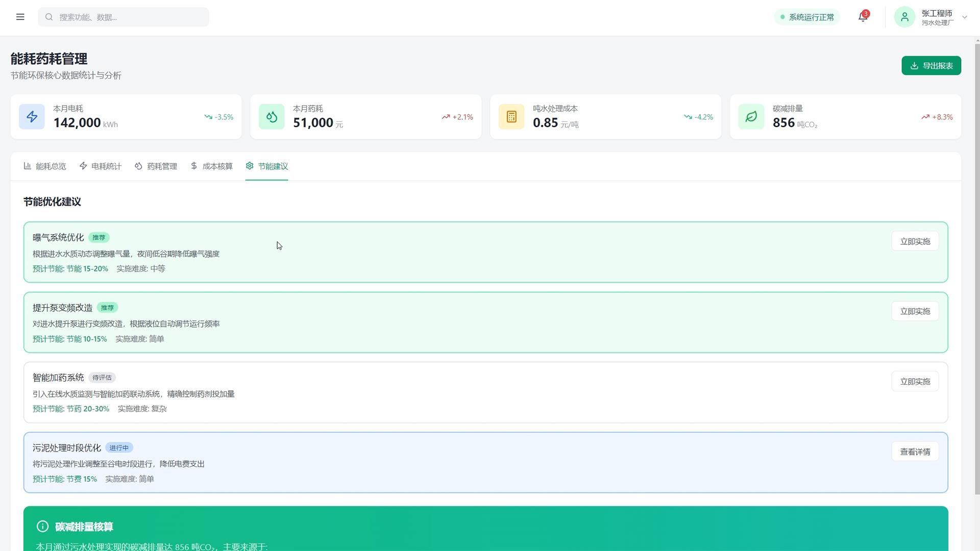This screenshot has height=551, width=980.
Task: Switch to the 能耗总览 tab
Action: tap(45, 166)
